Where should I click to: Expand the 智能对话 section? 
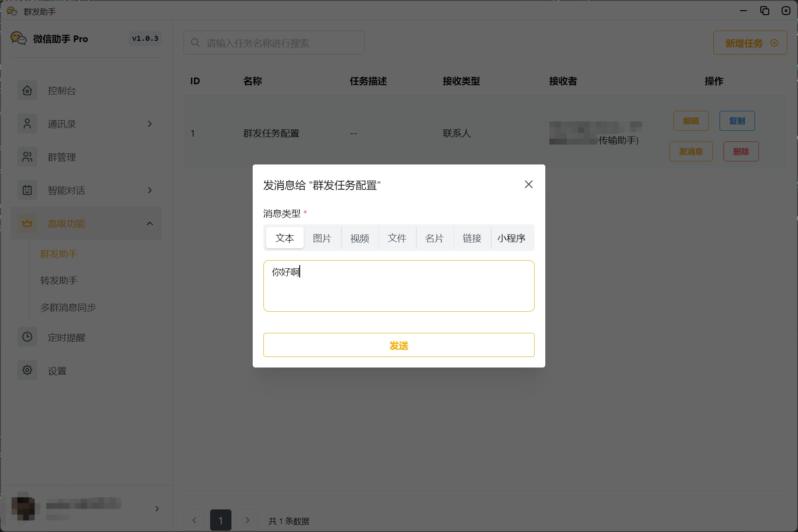tap(149, 190)
